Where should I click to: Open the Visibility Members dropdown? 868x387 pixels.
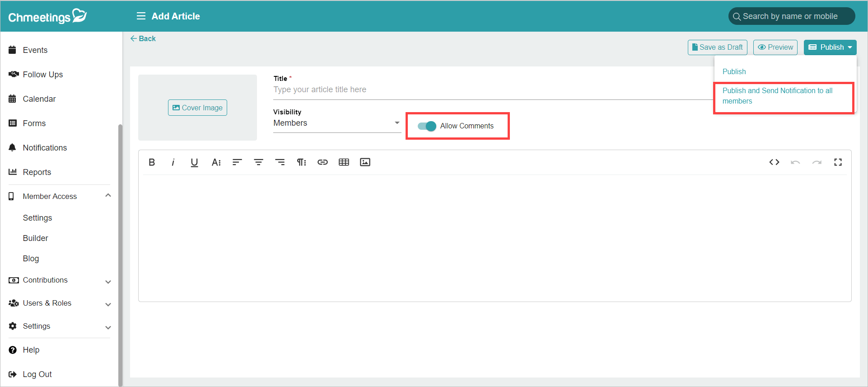point(337,123)
